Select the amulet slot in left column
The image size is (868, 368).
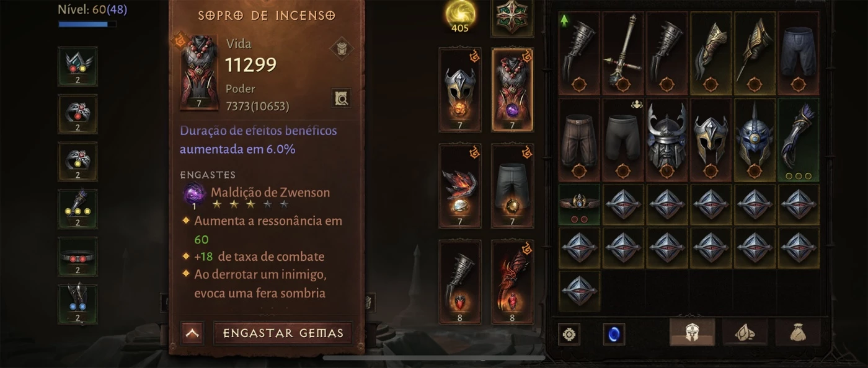pyautogui.click(x=77, y=66)
